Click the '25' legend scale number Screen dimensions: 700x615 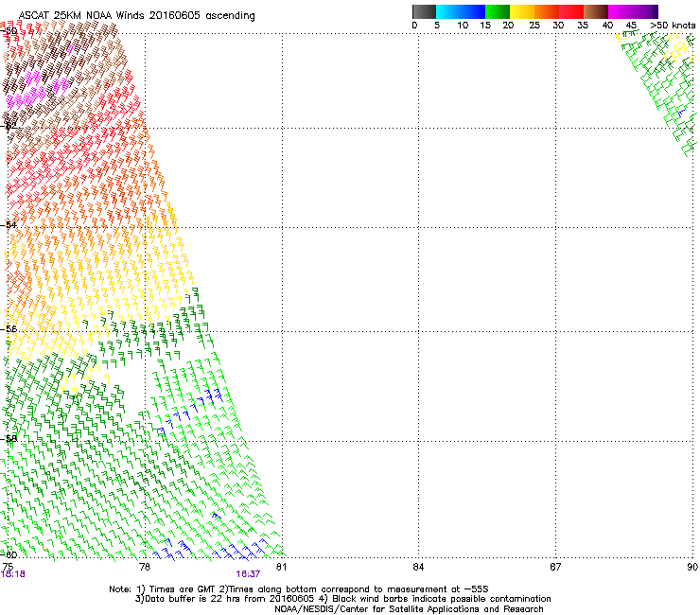click(534, 26)
